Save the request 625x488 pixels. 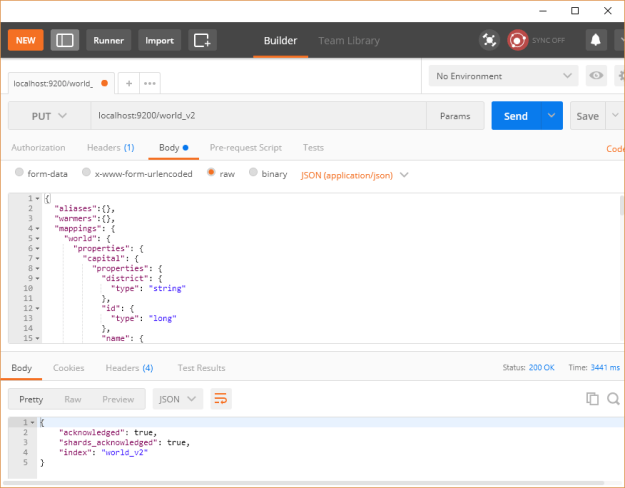click(x=588, y=116)
